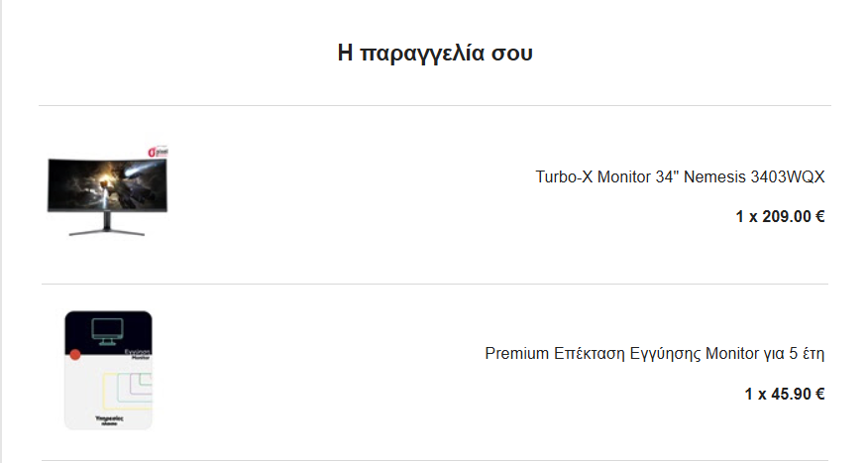Select the 45.90 € price amount
The width and height of the screenshot is (868, 463).
(798, 395)
